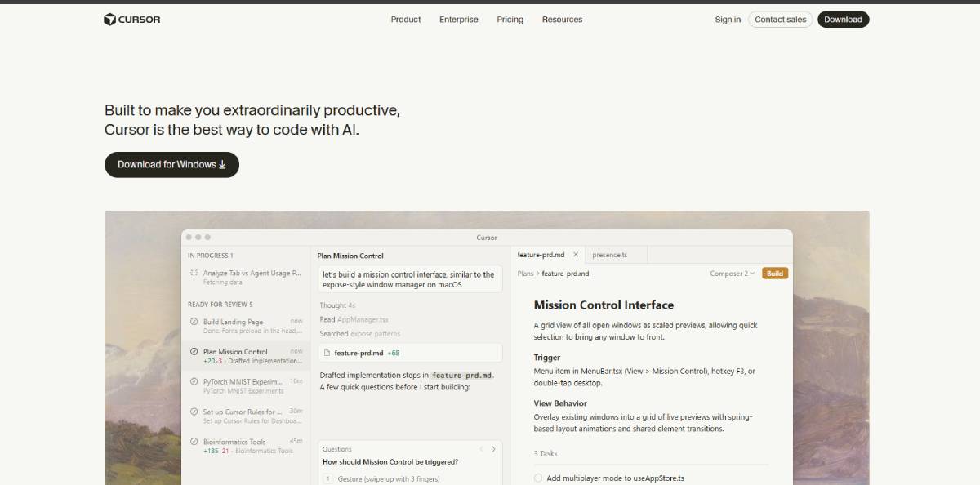
Task: Click the check icon beside Build Landing Page
Action: tap(194, 322)
